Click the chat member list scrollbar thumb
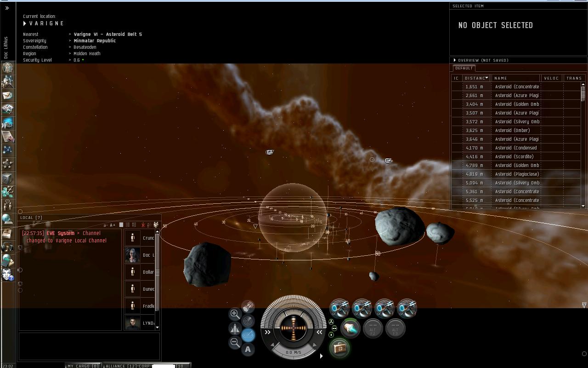The image size is (588, 368). [x=157, y=272]
